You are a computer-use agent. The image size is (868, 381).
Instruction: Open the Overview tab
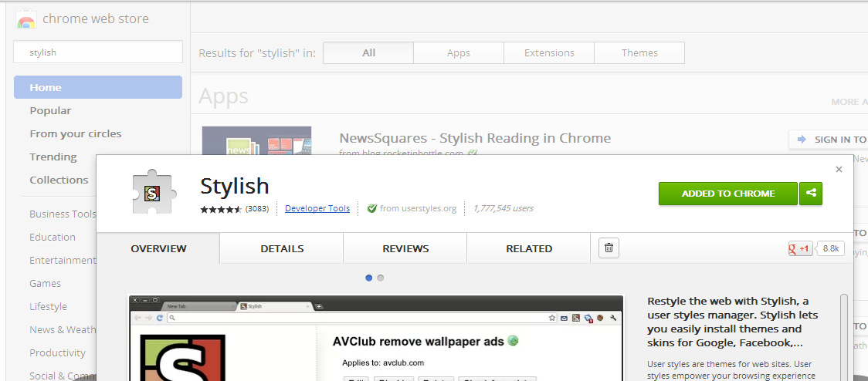tap(158, 249)
